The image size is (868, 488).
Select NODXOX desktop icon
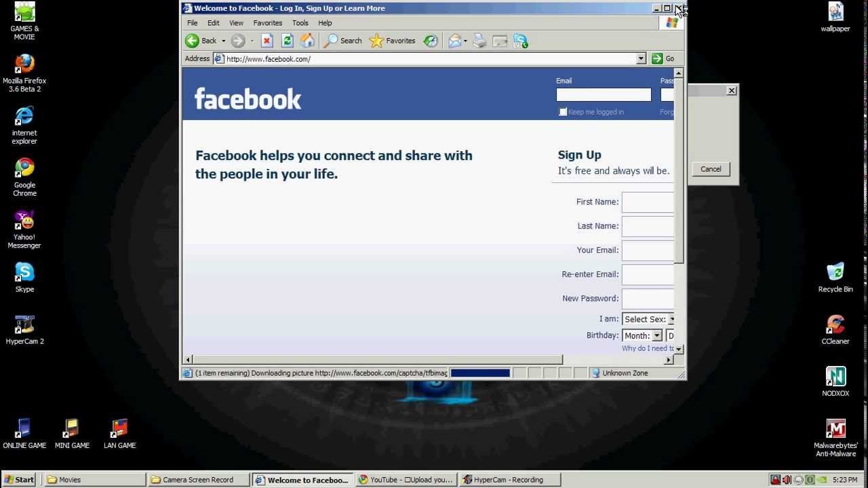click(835, 382)
